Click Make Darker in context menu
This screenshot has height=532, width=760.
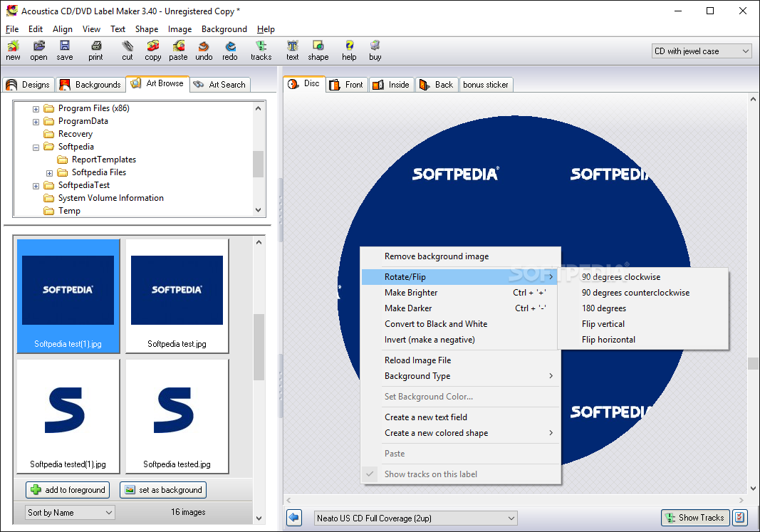[461, 308]
